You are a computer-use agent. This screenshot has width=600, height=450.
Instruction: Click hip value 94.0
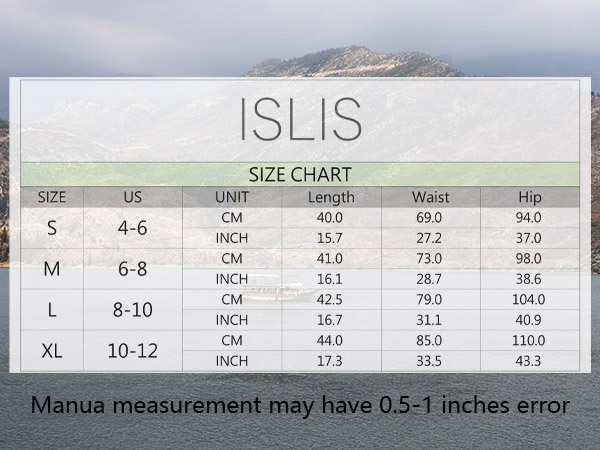point(528,218)
